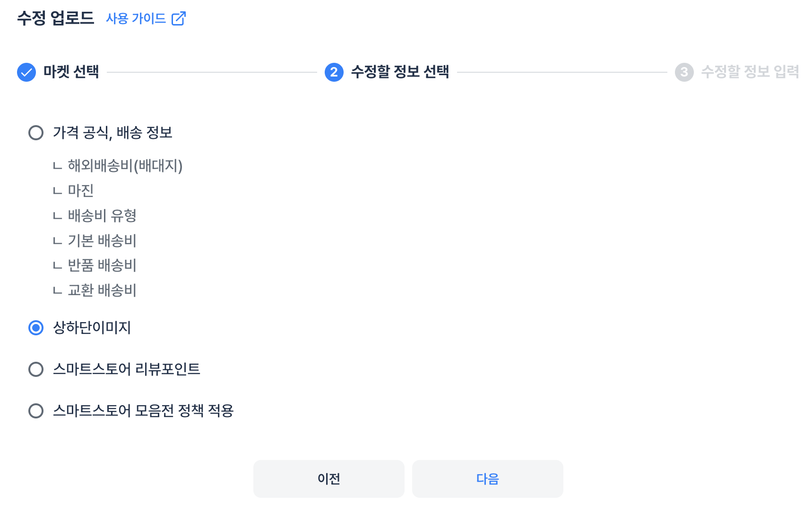
Task: Click the 다음 button
Action: pos(488,478)
